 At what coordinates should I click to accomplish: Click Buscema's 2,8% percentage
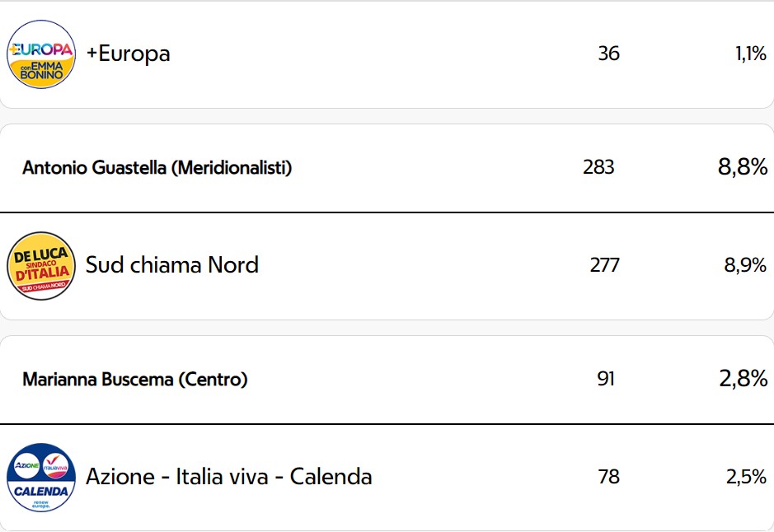click(744, 378)
